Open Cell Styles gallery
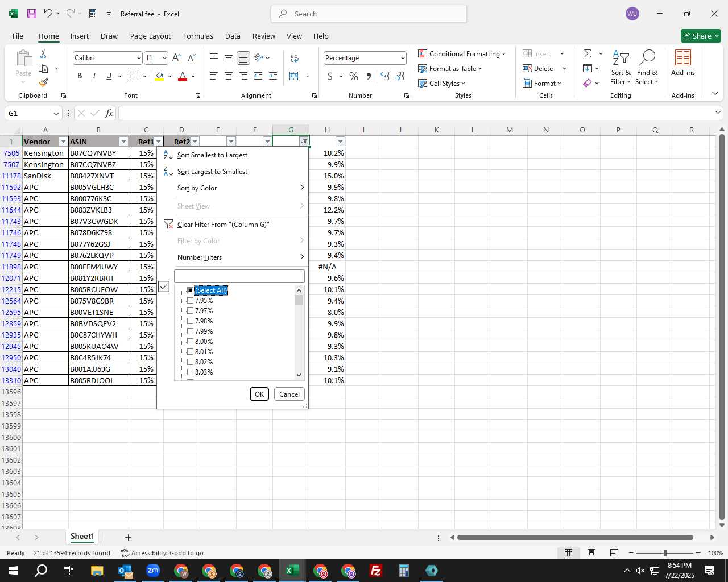The width and height of the screenshot is (728, 582). [x=442, y=83]
